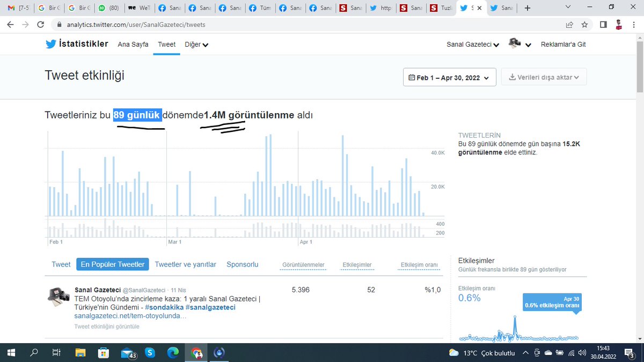The width and height of the screenshot is (644, 362).
Task: Open the #sanalgazeteci hashtag link
Action: [x=210, y=307]
